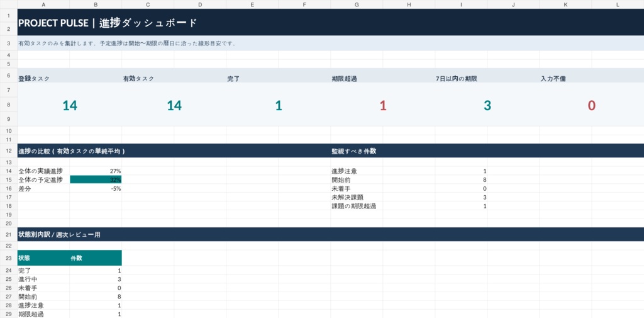Screen dimensions: 644x318
Task: Select the 監視すべき件数 section header
Action: tap(353, 151)
